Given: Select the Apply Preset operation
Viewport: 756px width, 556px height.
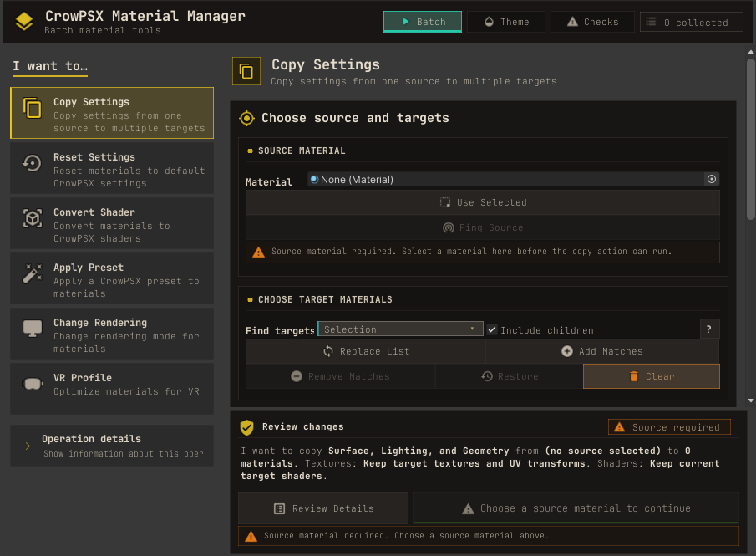Looking at the screenshot, I should (112, 278).
